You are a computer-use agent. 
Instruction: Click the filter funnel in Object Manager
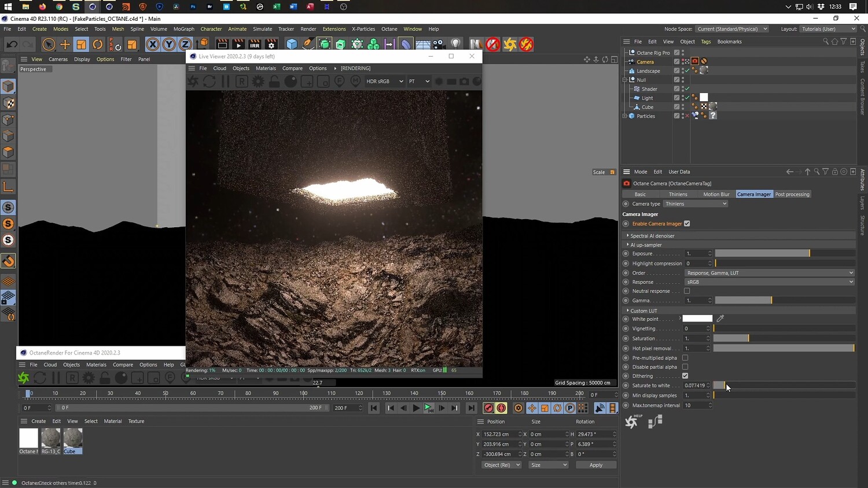click(x=844, y=42)
